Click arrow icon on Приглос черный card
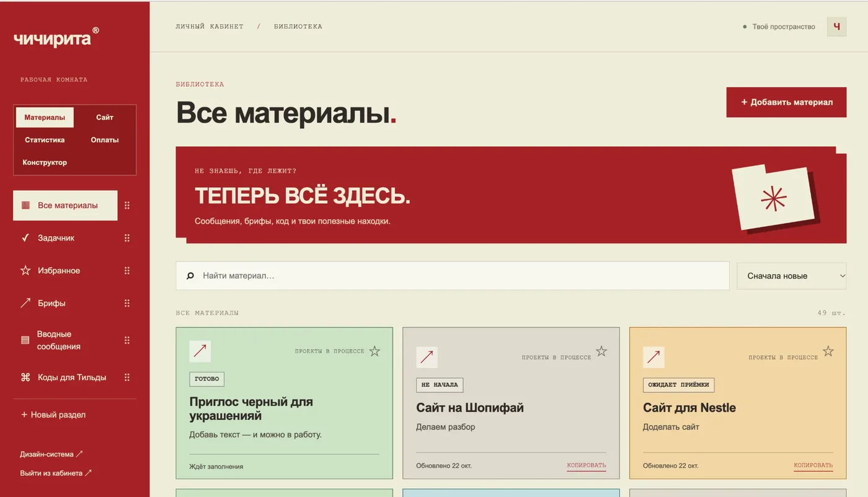The image size is (868, 497). pos(200,351)
